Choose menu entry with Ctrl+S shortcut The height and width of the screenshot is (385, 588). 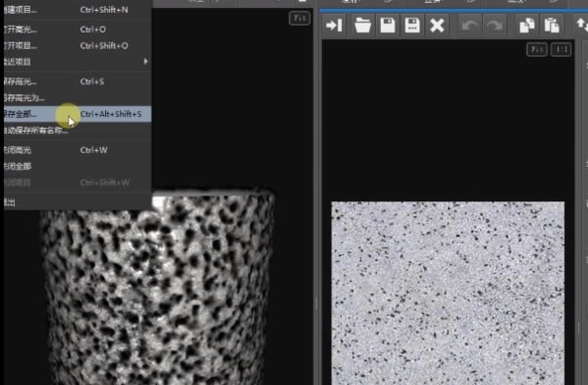pos(78,82)
